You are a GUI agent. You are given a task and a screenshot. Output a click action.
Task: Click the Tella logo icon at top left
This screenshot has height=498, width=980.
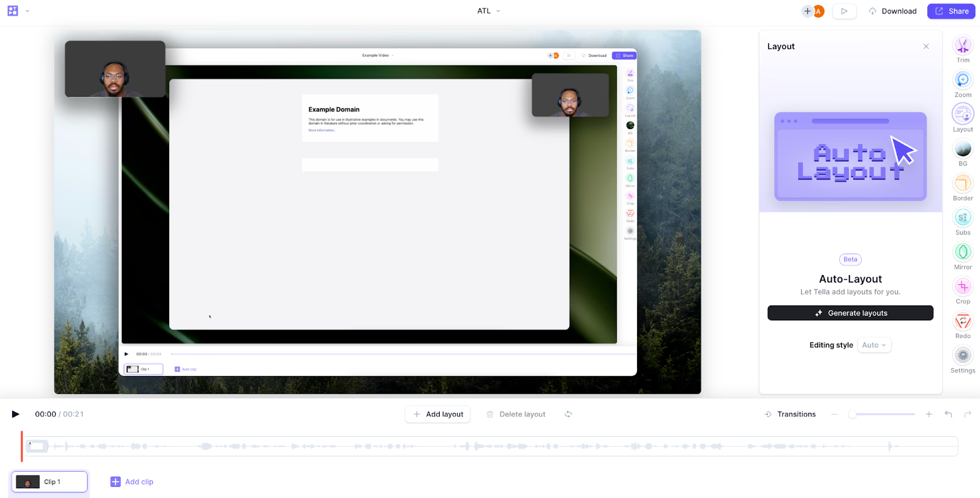click(x=13, y=11)
